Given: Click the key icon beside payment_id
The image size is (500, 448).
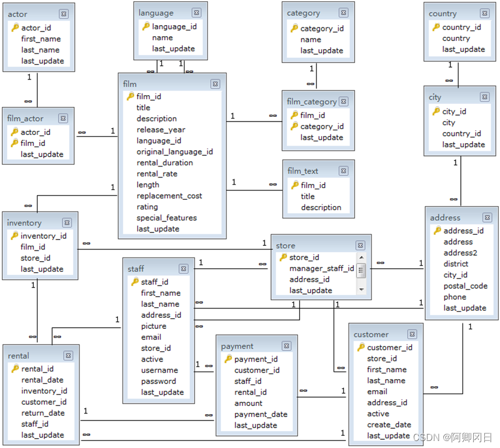Looking at the screenshot, I should click(x=228, y=359).
